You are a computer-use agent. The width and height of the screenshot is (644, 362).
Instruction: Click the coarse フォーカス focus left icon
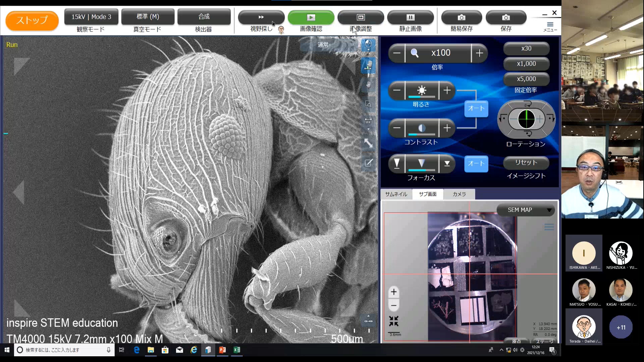coord(396,164)
